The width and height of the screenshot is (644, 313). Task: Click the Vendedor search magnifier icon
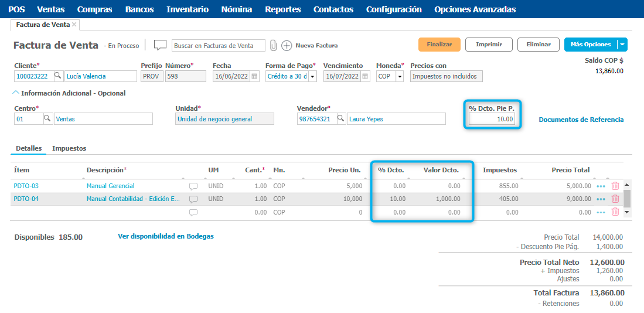tap(341, 119)
